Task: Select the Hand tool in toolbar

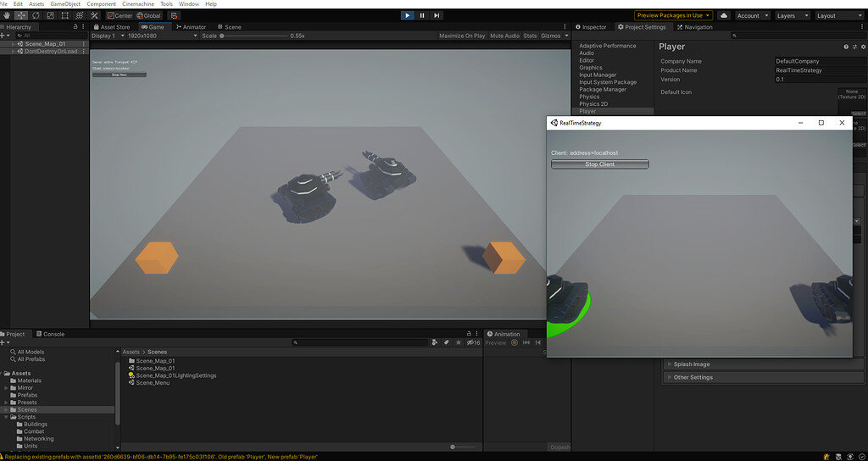Action: coord(7,15)
